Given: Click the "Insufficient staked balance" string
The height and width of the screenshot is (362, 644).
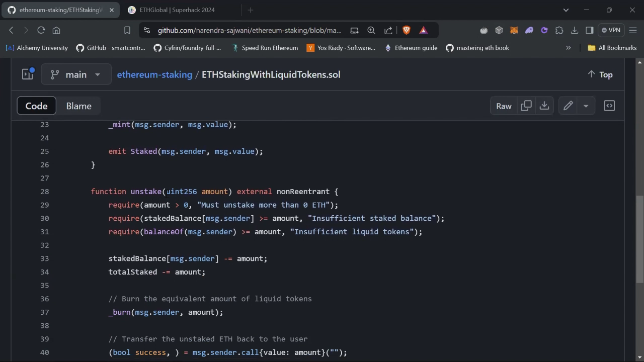Looking at the screenshot, I should pos(372,218).
